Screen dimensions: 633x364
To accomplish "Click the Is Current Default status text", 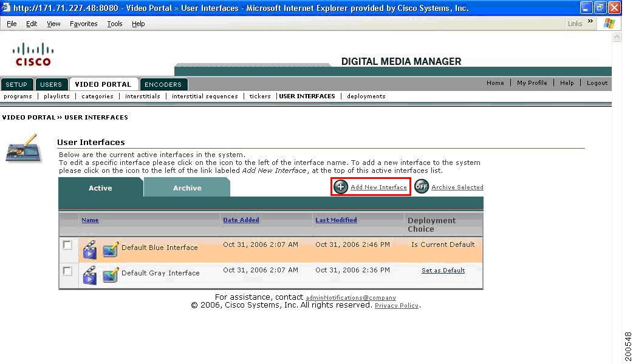I will [443, 244].
